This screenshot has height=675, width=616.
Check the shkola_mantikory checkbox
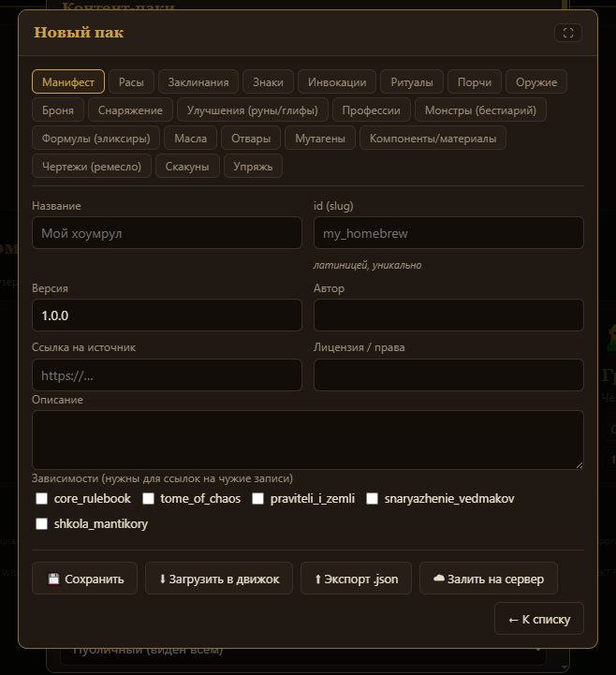(41, 524)
